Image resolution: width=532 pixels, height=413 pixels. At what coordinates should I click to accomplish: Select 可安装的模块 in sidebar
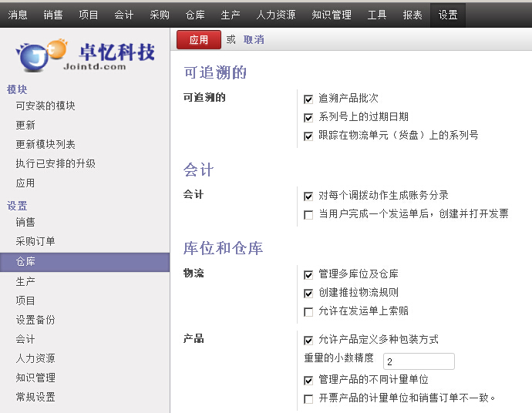[45, 106]
